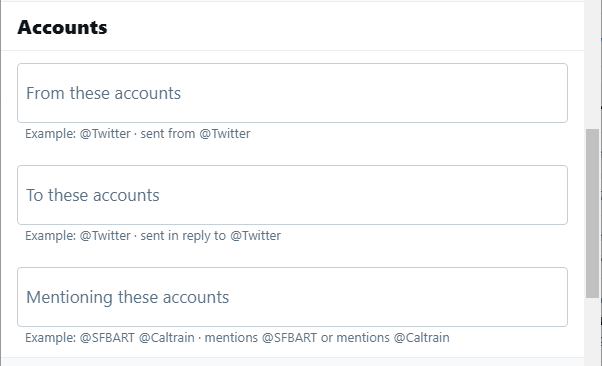Viewport: 602px width, 366px height.
Task: Click scrollbar track above the thumb
Action: [x=592, y=65]
